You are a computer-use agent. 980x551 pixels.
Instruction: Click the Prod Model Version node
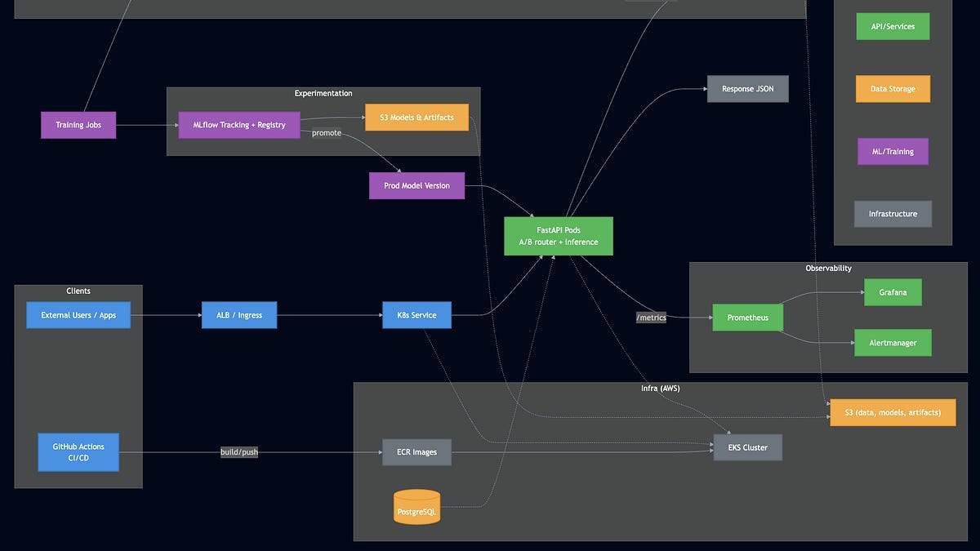(416, 185)
